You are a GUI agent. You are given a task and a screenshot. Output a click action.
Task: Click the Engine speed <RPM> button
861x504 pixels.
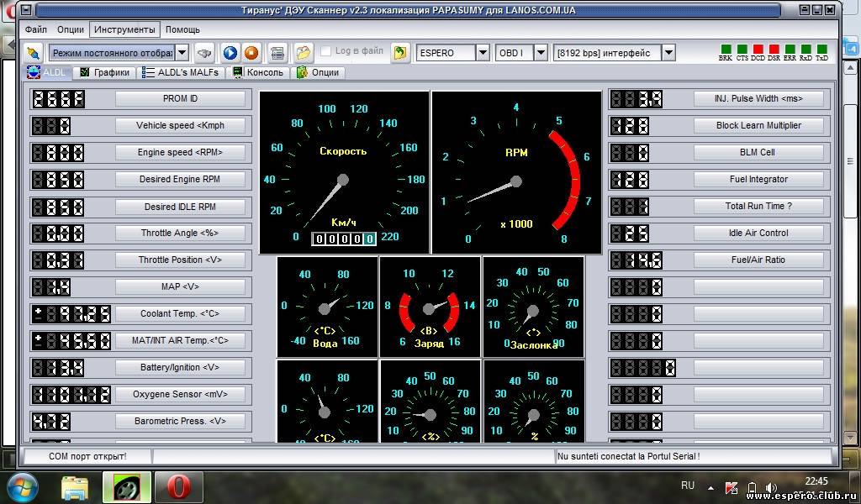[x=180, y=153]
